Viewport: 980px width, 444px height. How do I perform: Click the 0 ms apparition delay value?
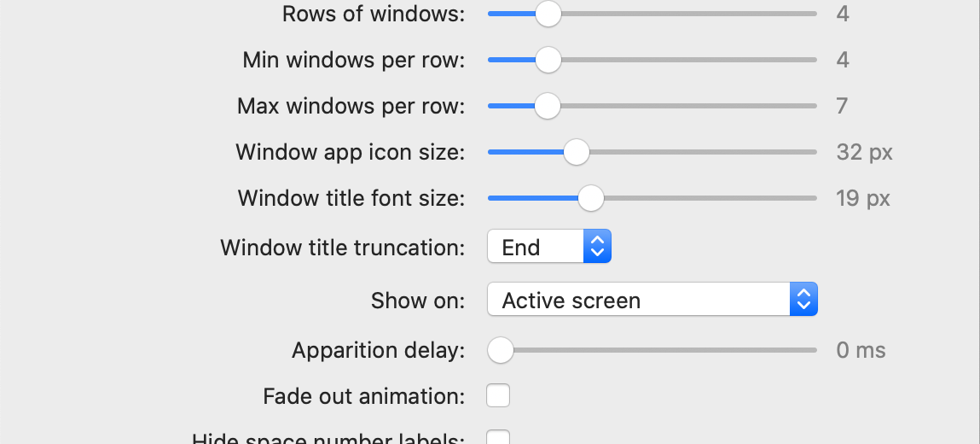(x=861, y=350)
